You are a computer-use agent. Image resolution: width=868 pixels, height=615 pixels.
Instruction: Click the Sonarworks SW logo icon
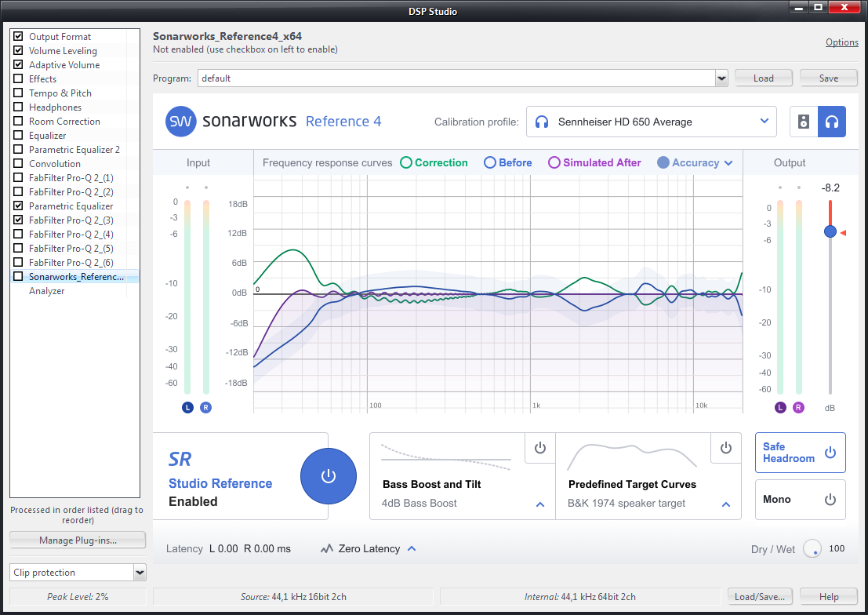click(x=180, y=122)
